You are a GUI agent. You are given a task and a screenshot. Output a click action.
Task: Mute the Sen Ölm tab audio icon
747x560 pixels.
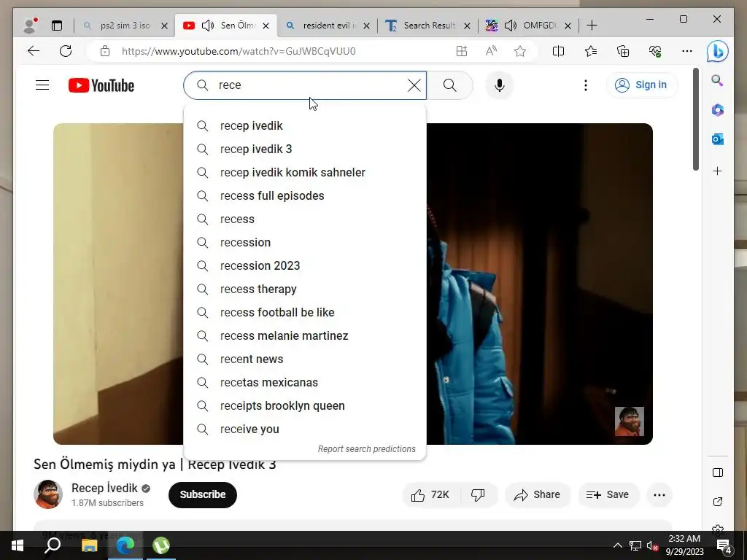point(208,26)
